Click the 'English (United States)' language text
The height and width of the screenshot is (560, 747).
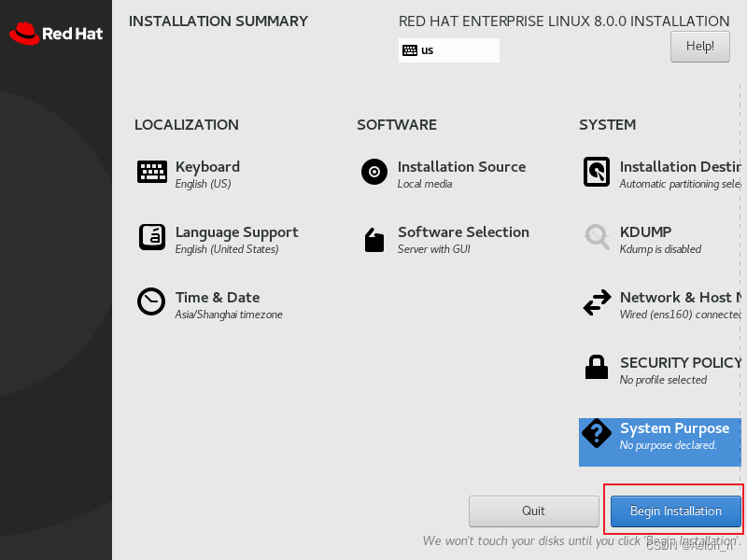227,249
